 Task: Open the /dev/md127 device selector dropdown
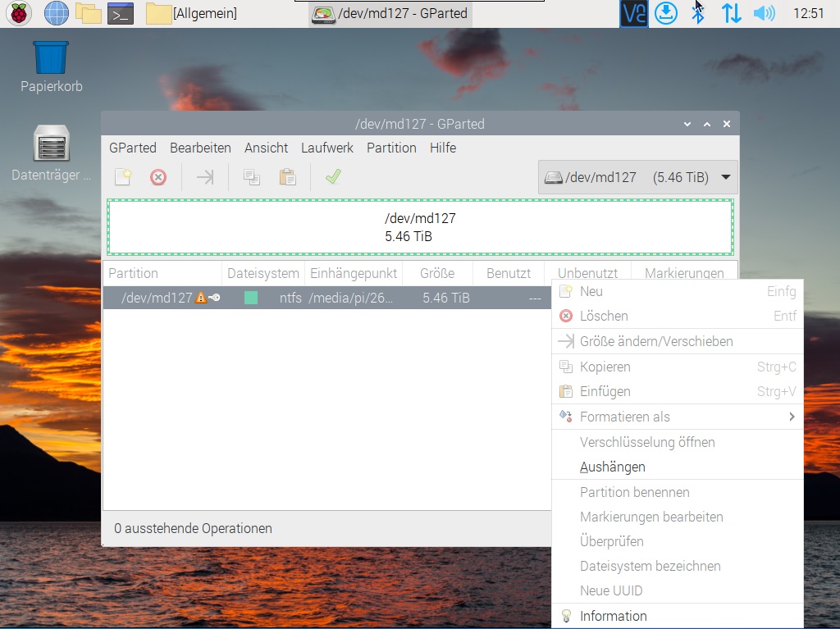(x=637, y=177)
